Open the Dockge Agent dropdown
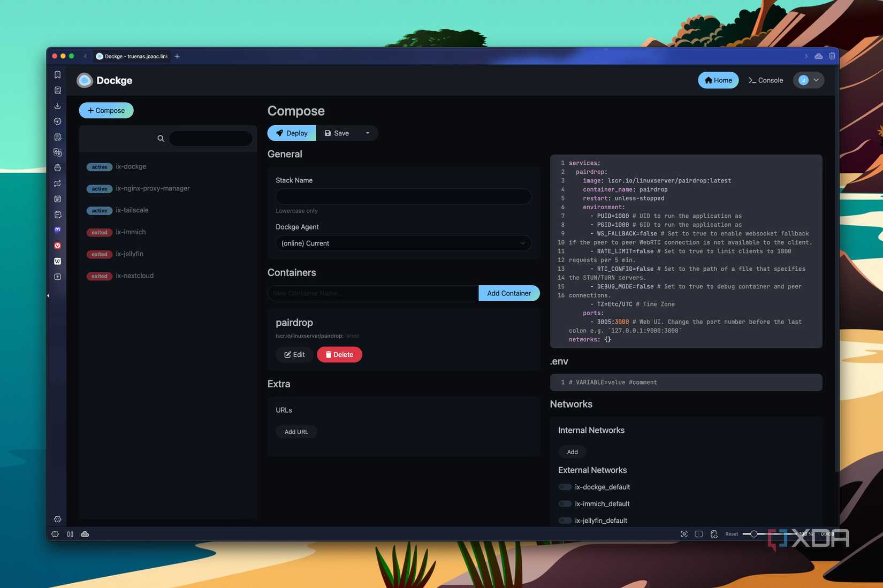The image size is (883, 588). pyautogui.click(x=403, y=243)
